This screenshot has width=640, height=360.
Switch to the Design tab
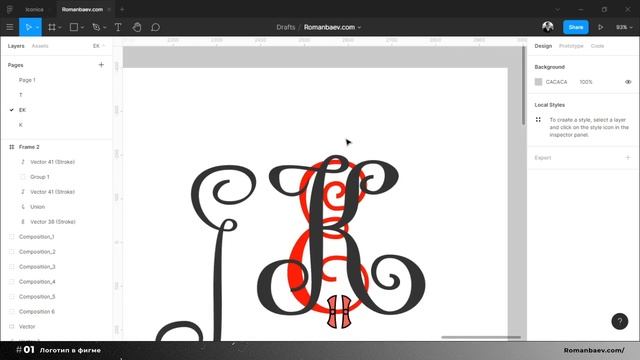click(x=543, y=46)
